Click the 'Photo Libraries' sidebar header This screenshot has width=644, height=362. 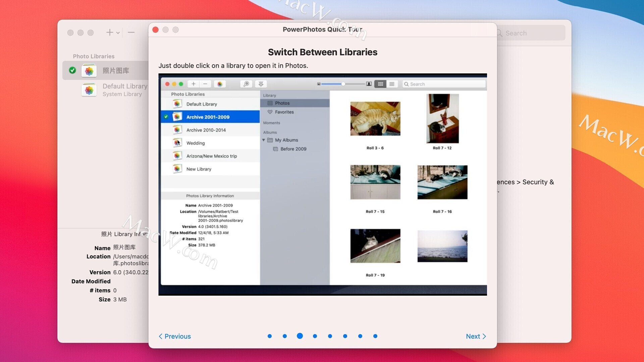pyautogui.click(x=94, y=56)
